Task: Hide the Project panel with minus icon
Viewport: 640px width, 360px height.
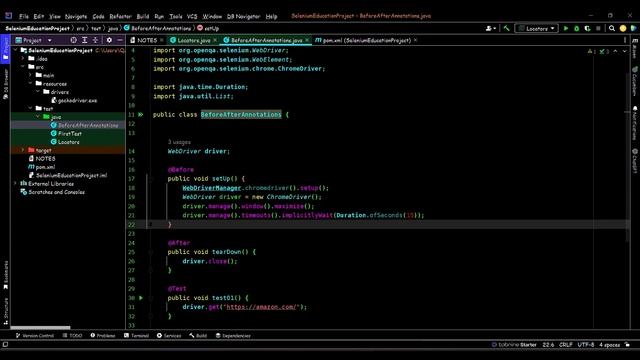Action: (x=120, y=40)
